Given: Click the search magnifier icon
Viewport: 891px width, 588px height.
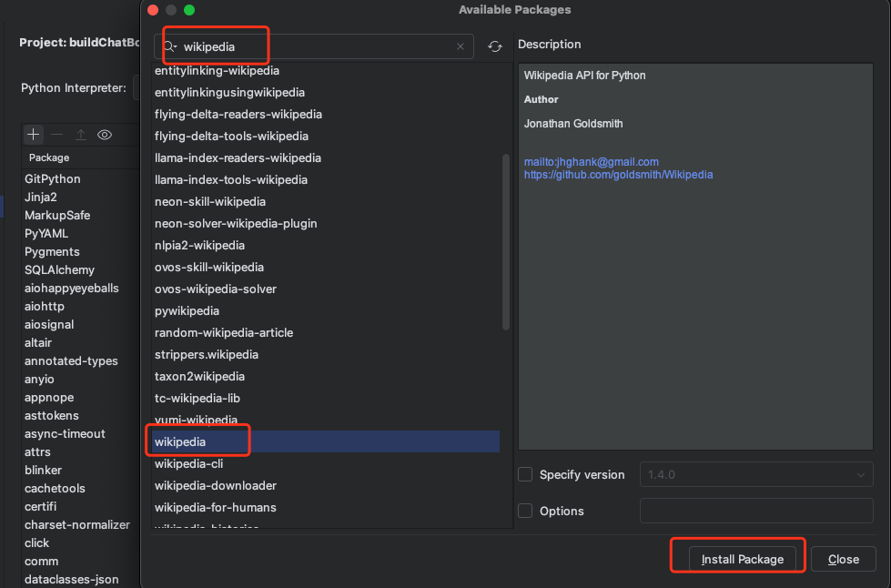Looking at the screenshot, I should 170,46.
